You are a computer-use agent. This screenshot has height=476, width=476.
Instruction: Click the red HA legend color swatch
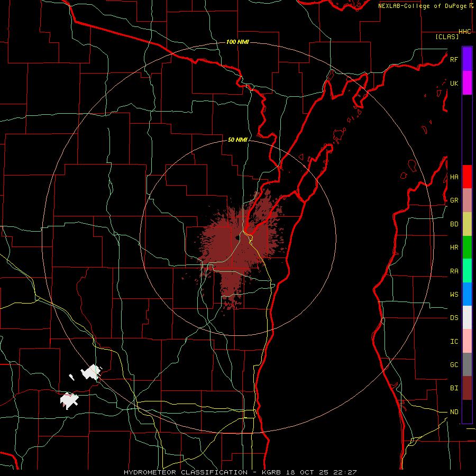pos(467,177)
